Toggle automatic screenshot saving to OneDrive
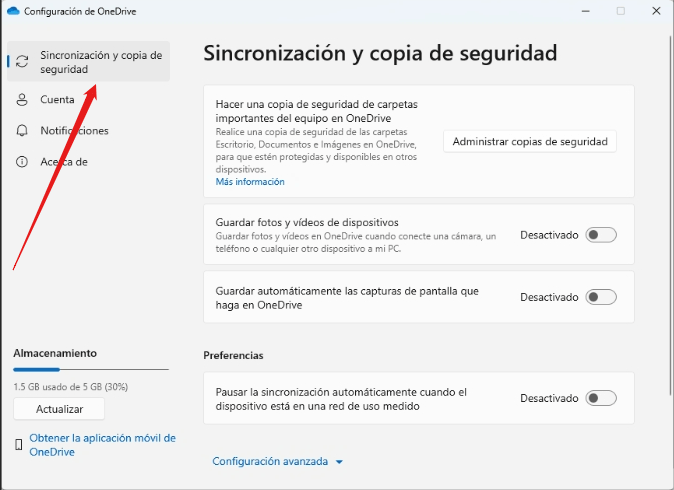 point(601,297)
